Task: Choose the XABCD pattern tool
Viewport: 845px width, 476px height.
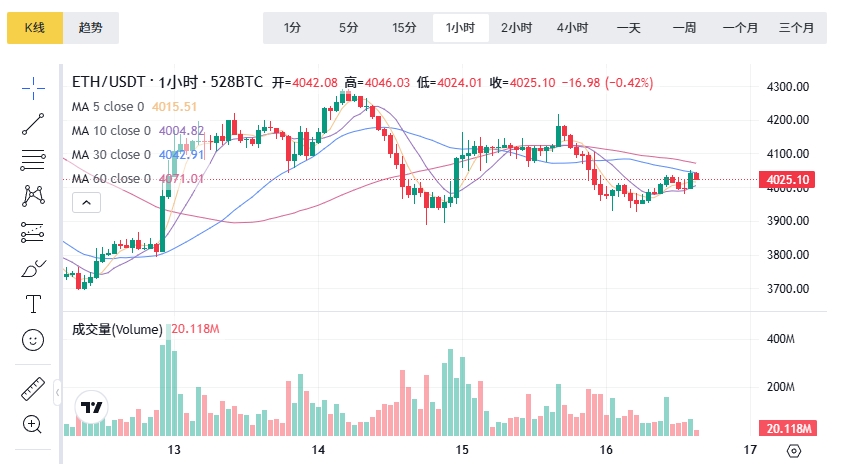Action: (x=33, y=195)
